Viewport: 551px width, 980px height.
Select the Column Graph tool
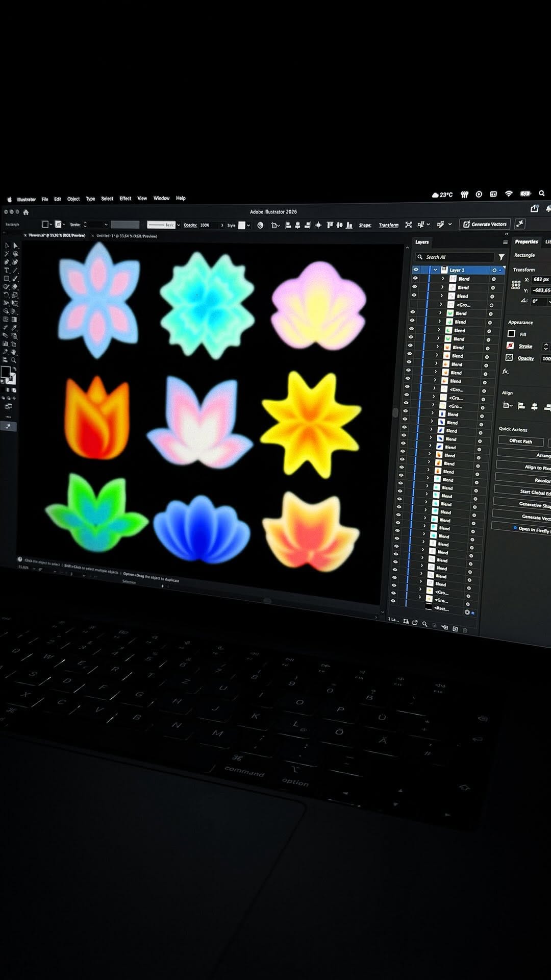pos(5,344)
